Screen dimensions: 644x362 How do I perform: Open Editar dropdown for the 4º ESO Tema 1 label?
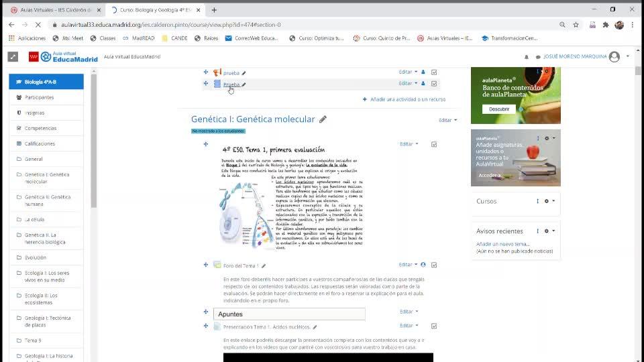(409, 144)
